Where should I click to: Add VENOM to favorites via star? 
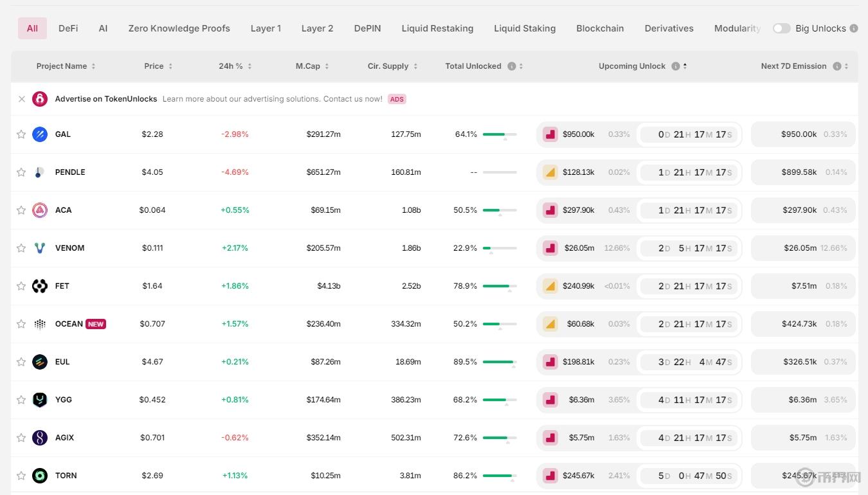pyautogui.click(x=21, y=248)
